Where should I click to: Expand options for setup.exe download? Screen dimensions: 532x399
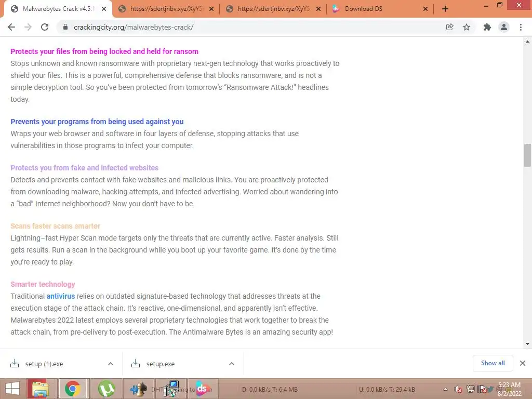coord(232,364)
